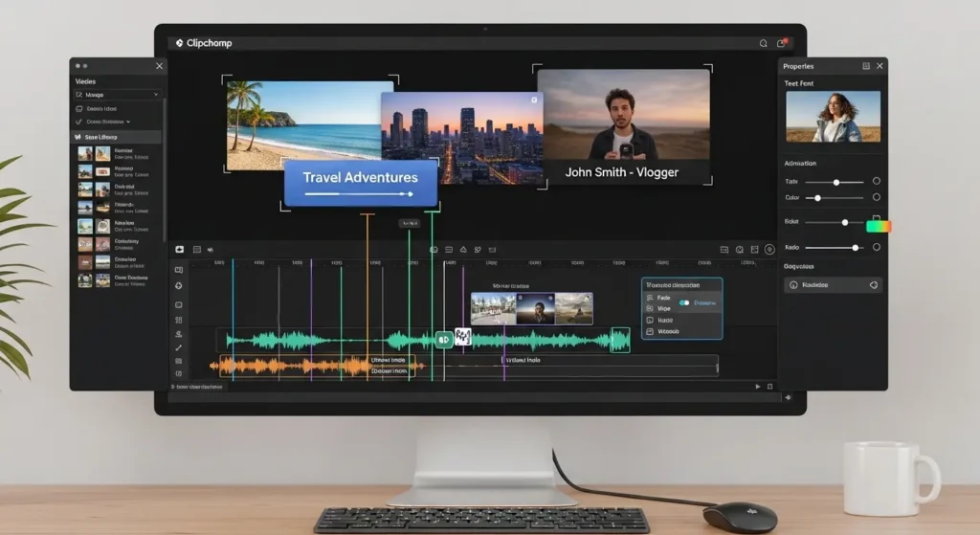The width and height of the screenshot is (980, 535).
Task: Click the play button below the timeline
Action: (x=758, y=387)
